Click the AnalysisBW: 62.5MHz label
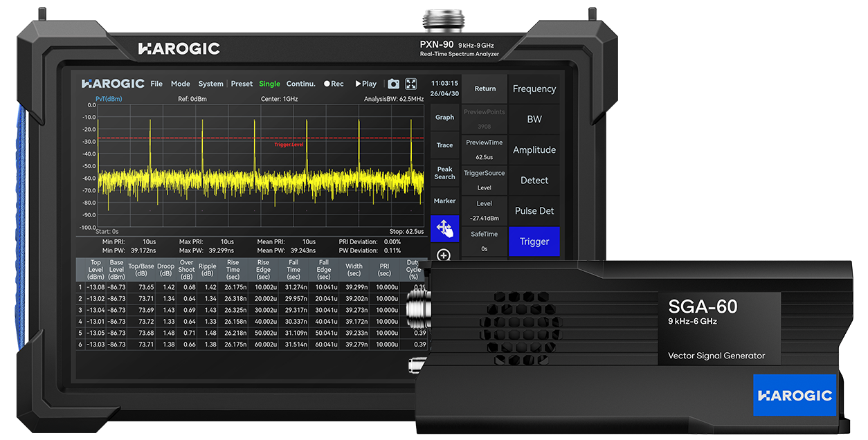The width and height of the screenshot is (868, 440). click(394, 99)
